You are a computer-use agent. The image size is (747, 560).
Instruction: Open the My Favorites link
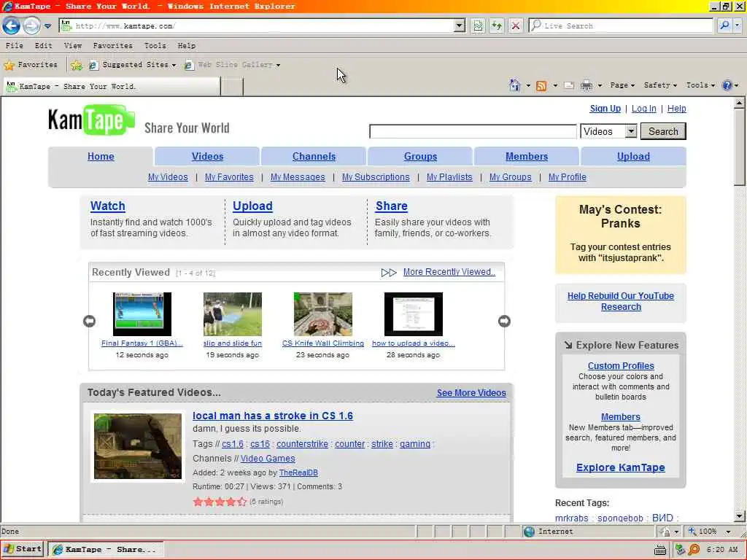tap(229, 177)
